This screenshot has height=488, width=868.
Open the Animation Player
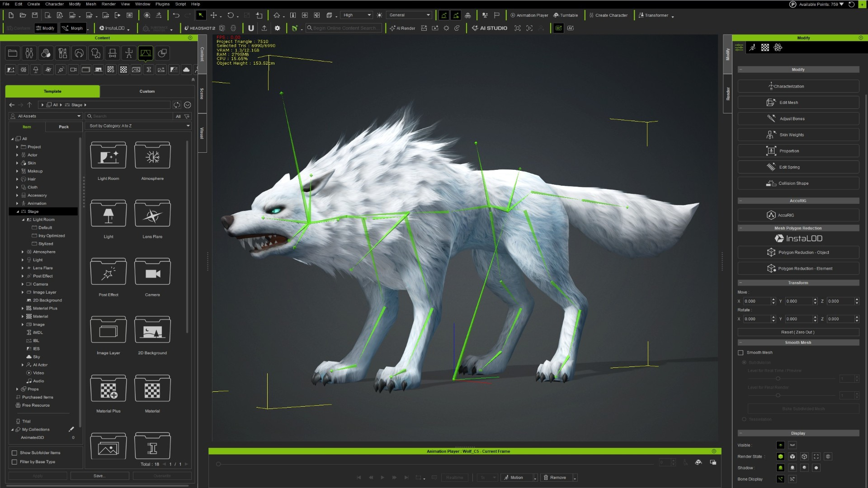pyautogui.click(x=529, y=15)
